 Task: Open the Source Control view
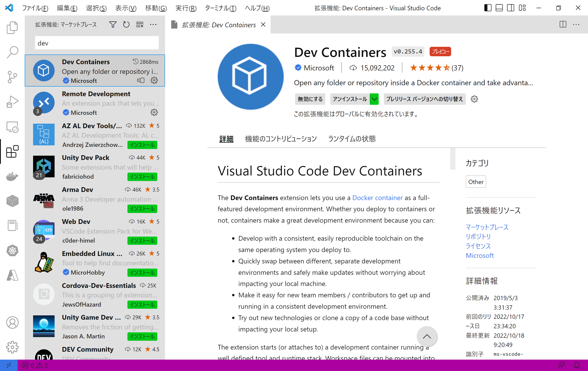pyautogui.click(x=12, y=77)
